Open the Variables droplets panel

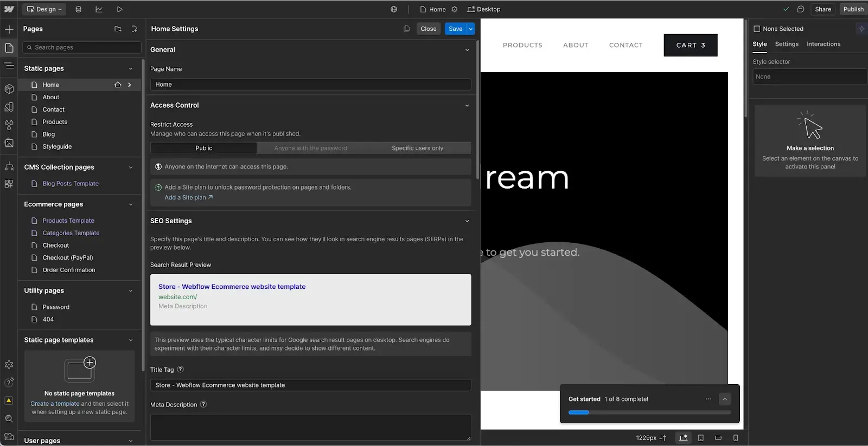[9, 125]
